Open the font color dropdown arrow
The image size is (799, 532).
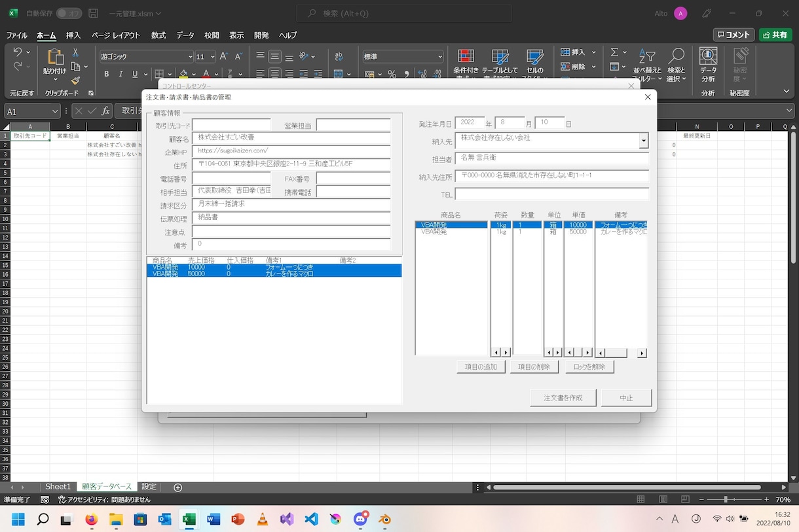tap(217, 74)
